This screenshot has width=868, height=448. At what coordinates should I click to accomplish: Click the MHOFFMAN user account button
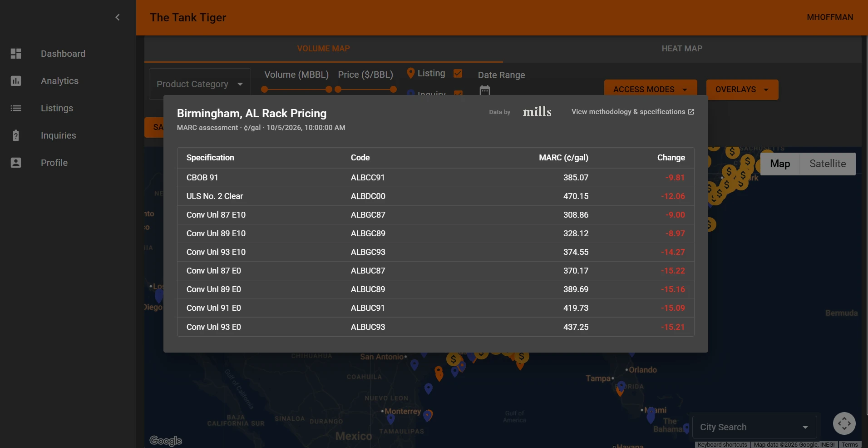pyautogui.click(x=830, y=17)
